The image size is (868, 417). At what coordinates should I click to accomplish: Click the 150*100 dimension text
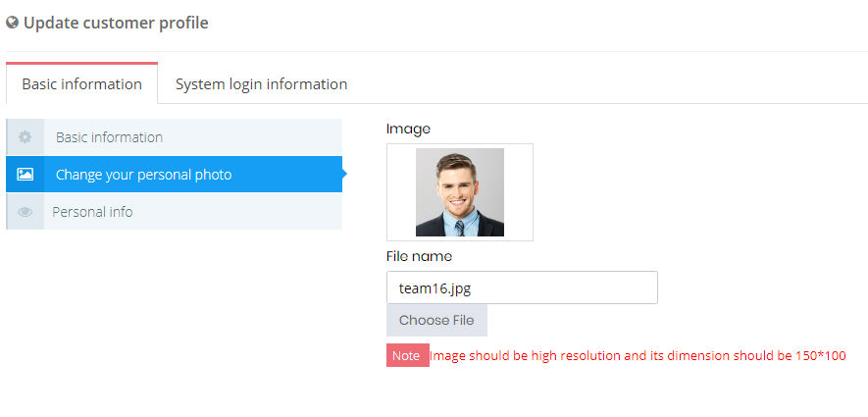pyautogui.click(x=820, y=355)
